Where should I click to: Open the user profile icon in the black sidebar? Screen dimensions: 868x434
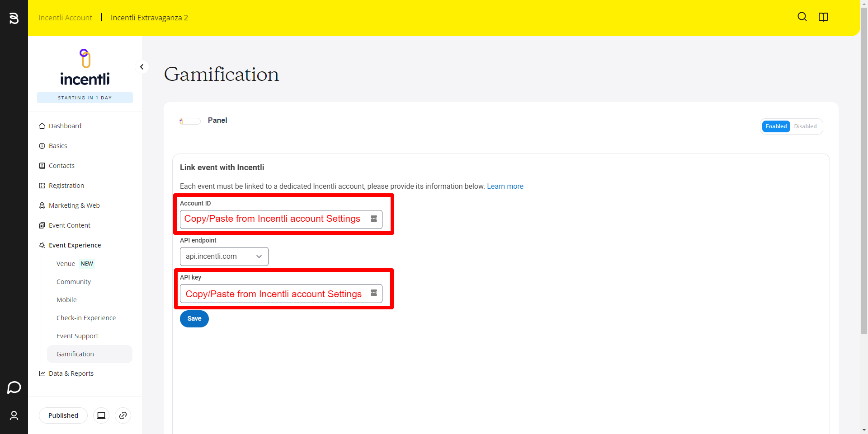click(x=14, y=415)
